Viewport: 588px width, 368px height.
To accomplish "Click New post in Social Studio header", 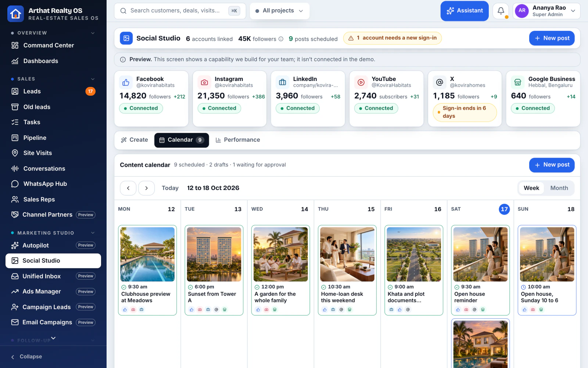I will (552, 38).
